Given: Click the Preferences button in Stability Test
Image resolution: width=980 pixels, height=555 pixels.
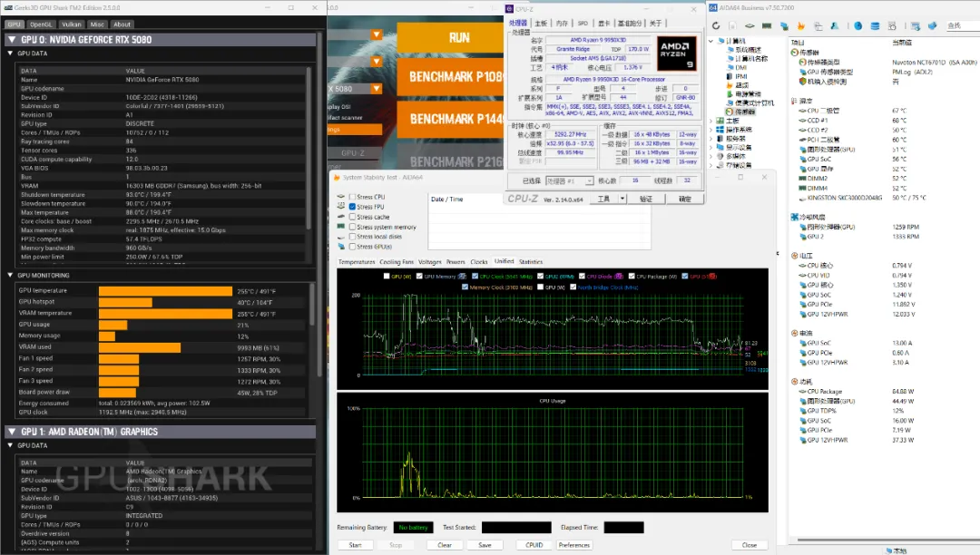Looking at the screenshot, I should click(x=573, y=545).
